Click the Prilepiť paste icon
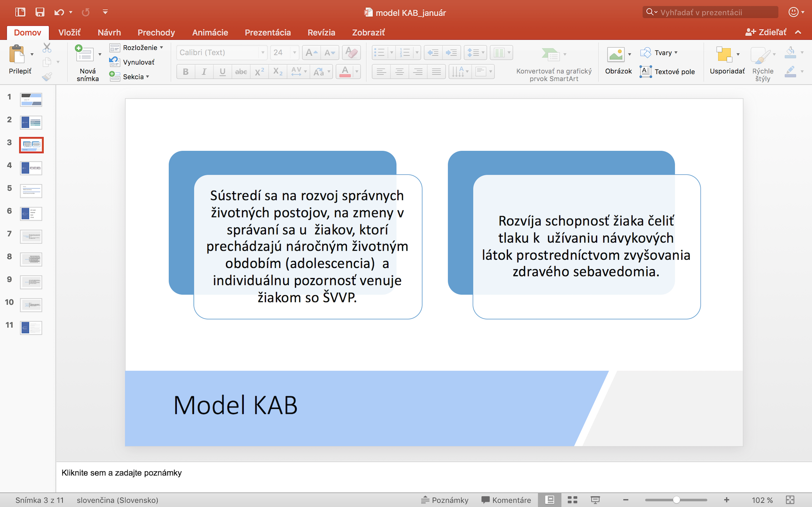The width and height of the screenshot is (812, 507). [17, 54]
